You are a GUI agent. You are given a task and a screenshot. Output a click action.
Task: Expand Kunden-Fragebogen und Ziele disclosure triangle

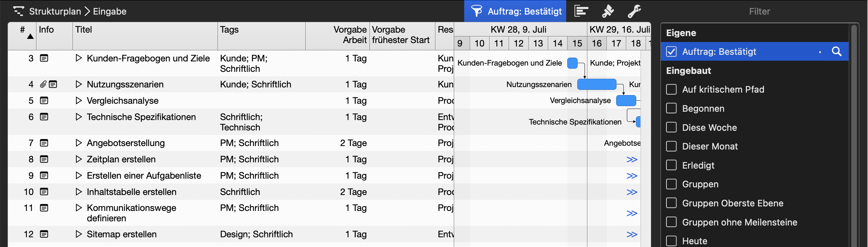click(78, 58)
